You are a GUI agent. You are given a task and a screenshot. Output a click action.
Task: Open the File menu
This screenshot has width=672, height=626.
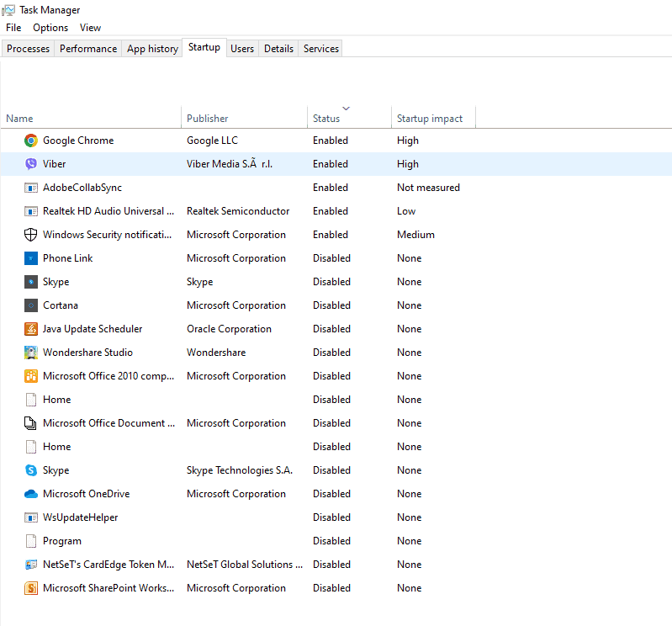13,28
